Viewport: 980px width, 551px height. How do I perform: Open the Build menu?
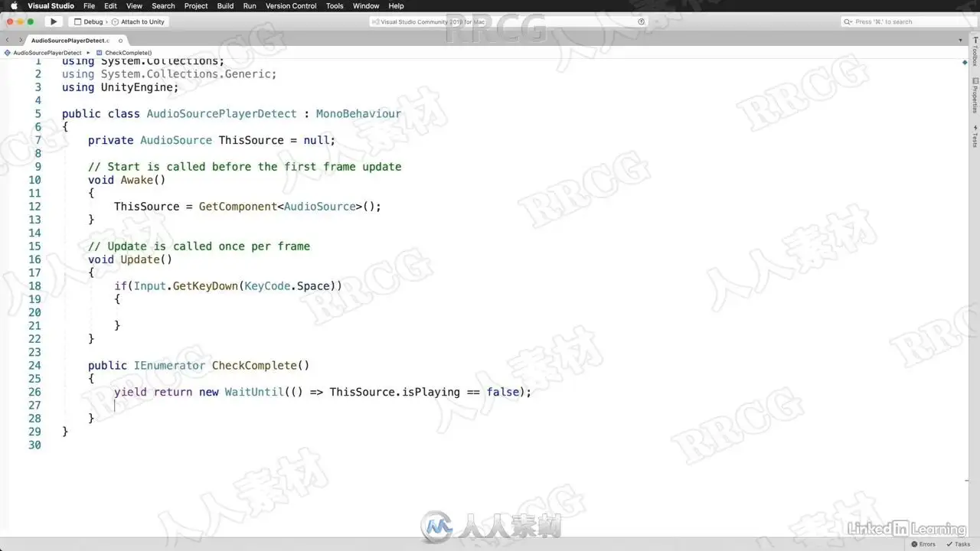(225, 6)
